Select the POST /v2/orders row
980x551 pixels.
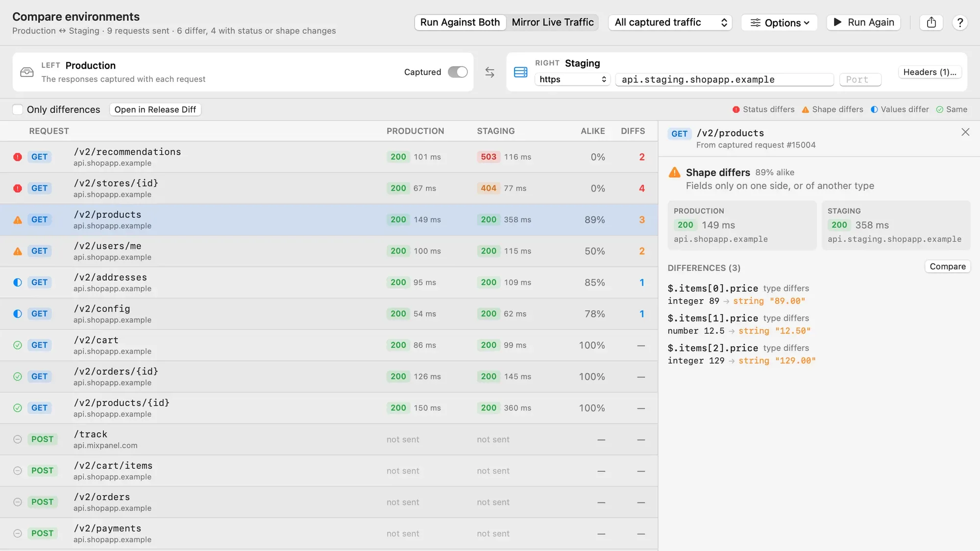point(329,502)
